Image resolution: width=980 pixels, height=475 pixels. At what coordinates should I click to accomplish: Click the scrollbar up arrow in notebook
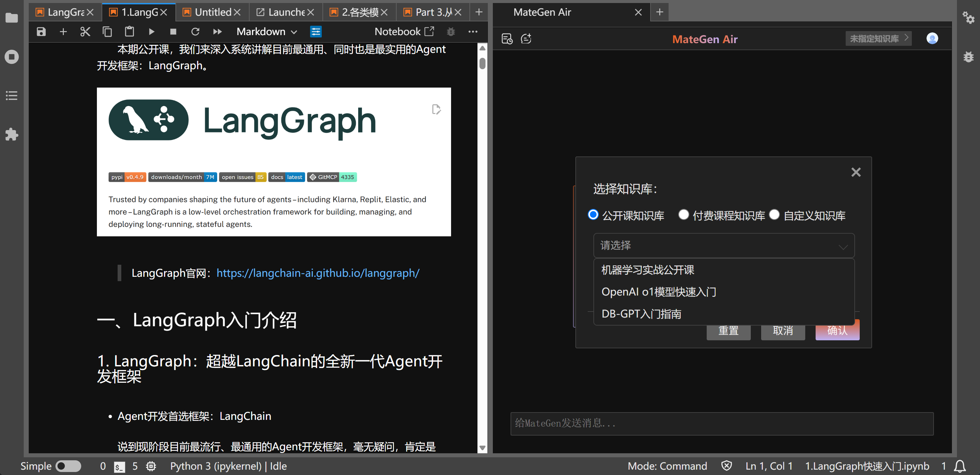point(482,48)
